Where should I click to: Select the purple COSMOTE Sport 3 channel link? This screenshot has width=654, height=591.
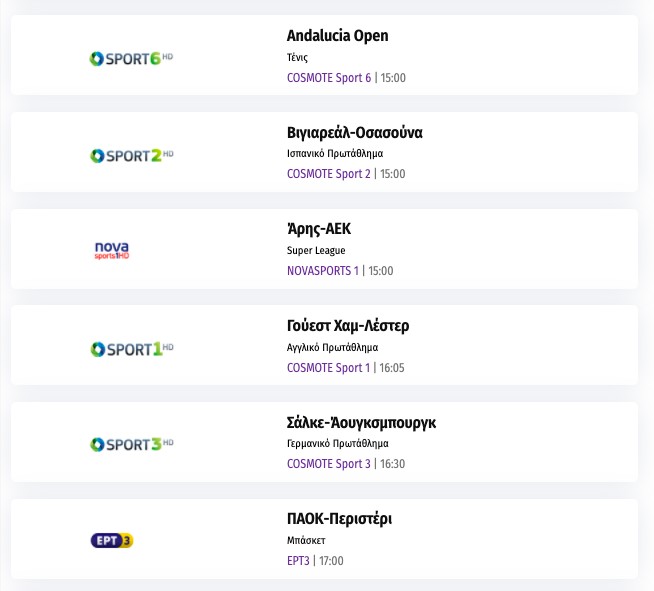click(329, 464)
